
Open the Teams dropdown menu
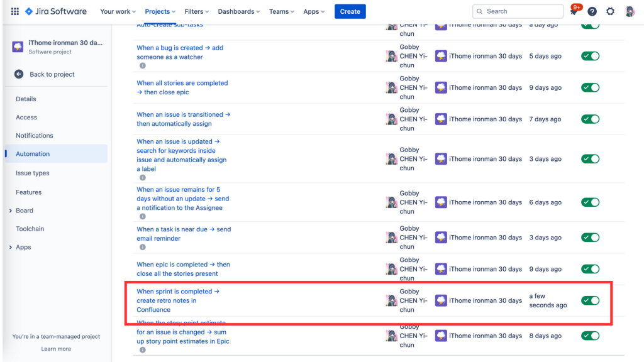point(281,11)
